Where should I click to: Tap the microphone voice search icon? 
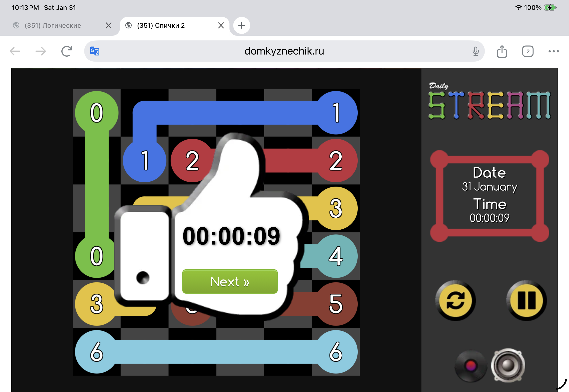point(475,51)
